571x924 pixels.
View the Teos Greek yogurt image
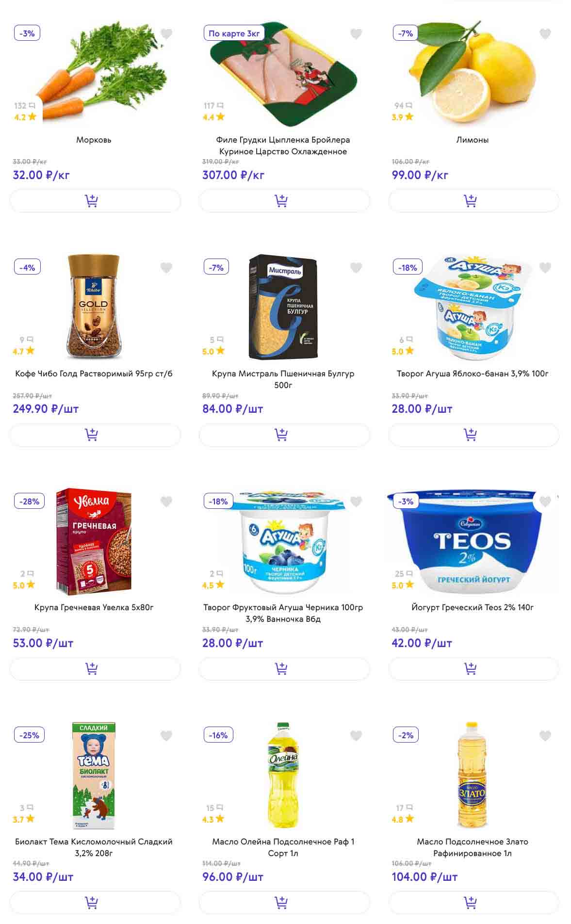473,541
